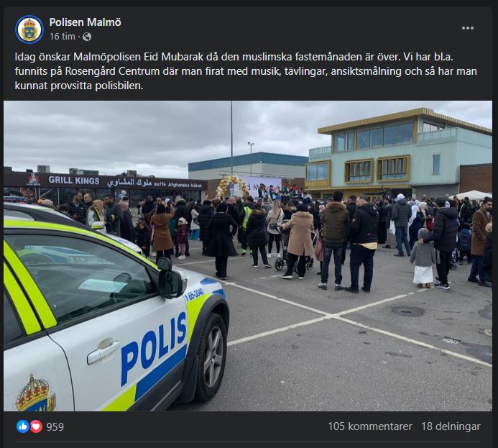Click the blue thumbs-up reaction icon
The image size is (498, 448).
(x=23, y=426)
